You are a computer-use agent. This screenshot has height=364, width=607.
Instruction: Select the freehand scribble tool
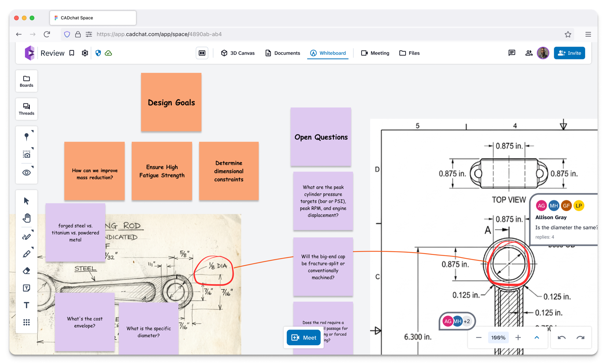click(26, 237)
